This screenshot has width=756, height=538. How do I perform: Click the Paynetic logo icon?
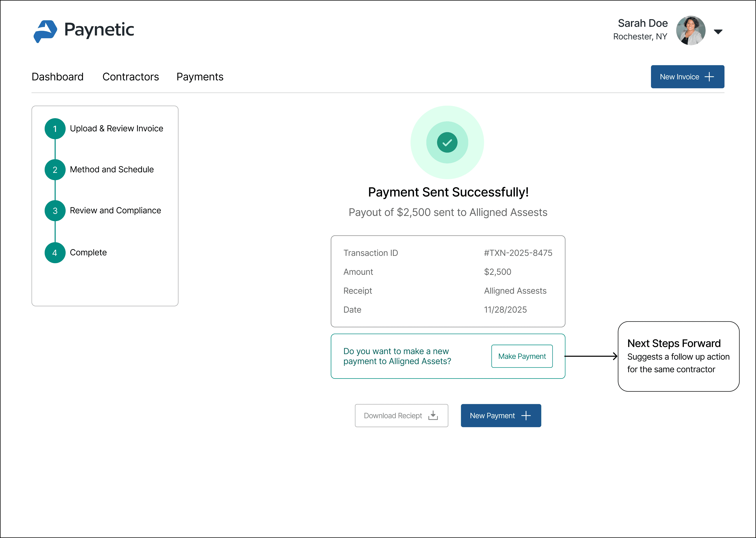click(45, 31)
